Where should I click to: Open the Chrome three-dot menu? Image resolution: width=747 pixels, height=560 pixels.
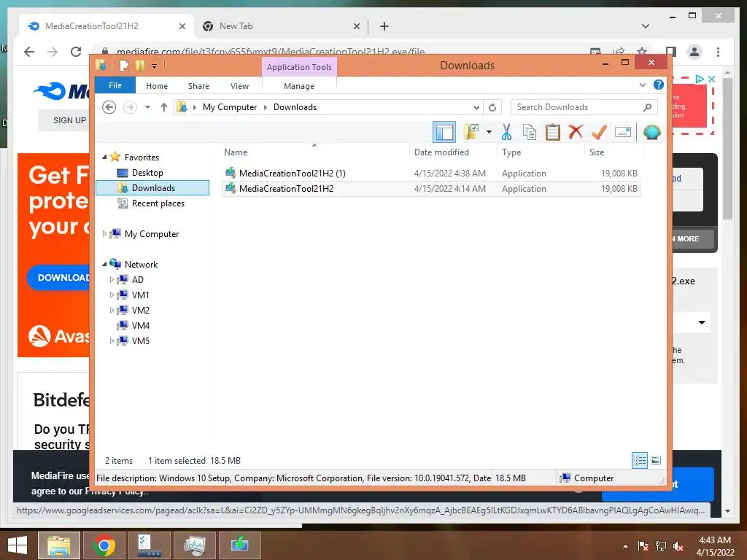(718, 52)
